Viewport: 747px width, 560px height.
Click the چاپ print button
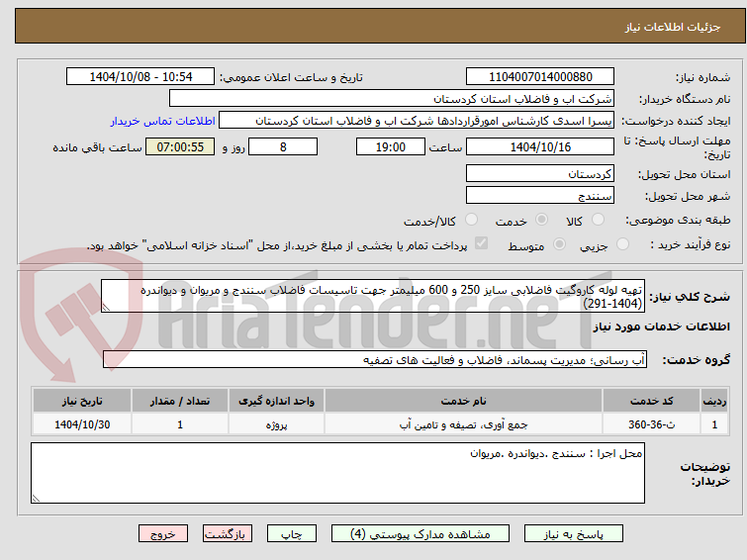(292, 534)
